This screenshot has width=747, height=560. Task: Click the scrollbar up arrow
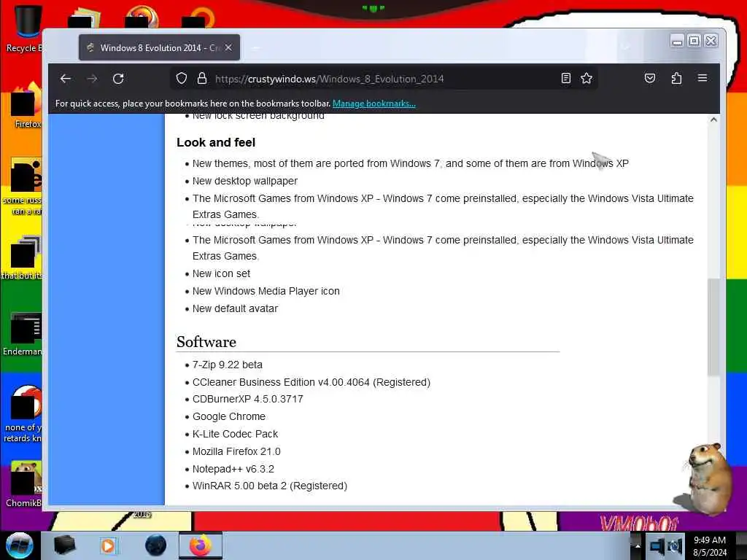(713, 120)
